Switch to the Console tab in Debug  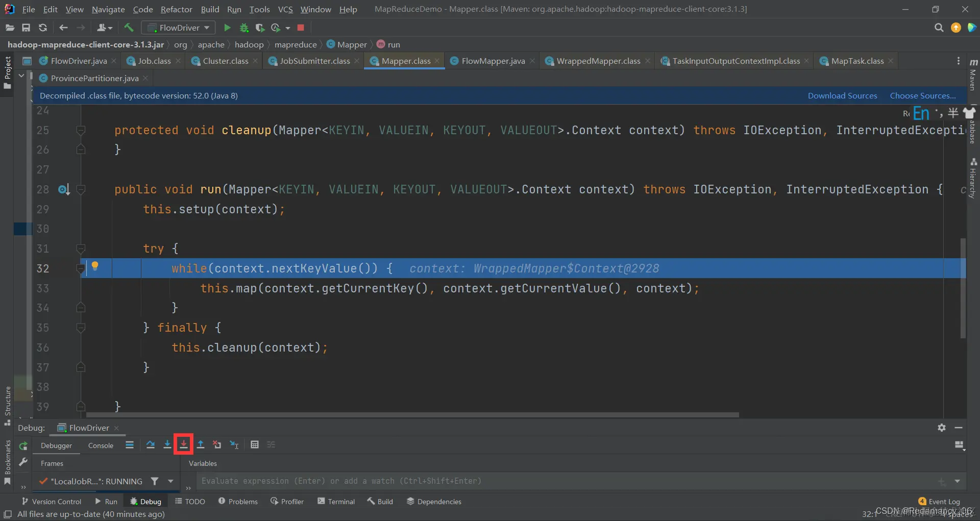click(101, 445)
